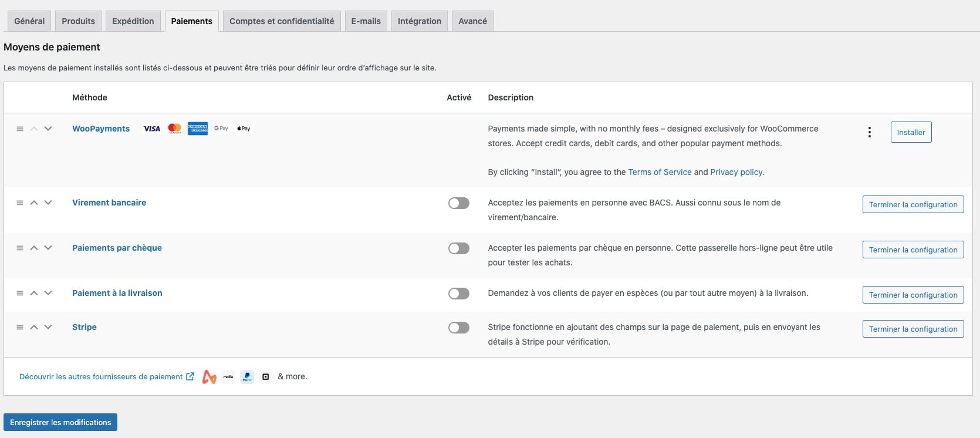
Task: Move Paiements par chèque up
Action: pos(34,248)
